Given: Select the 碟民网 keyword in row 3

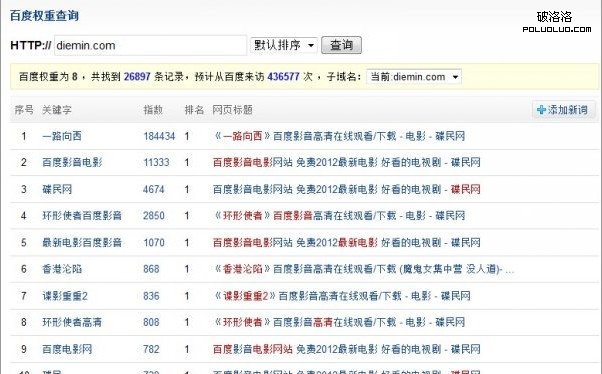Looking at the screenshot, I should click(57, 189).
